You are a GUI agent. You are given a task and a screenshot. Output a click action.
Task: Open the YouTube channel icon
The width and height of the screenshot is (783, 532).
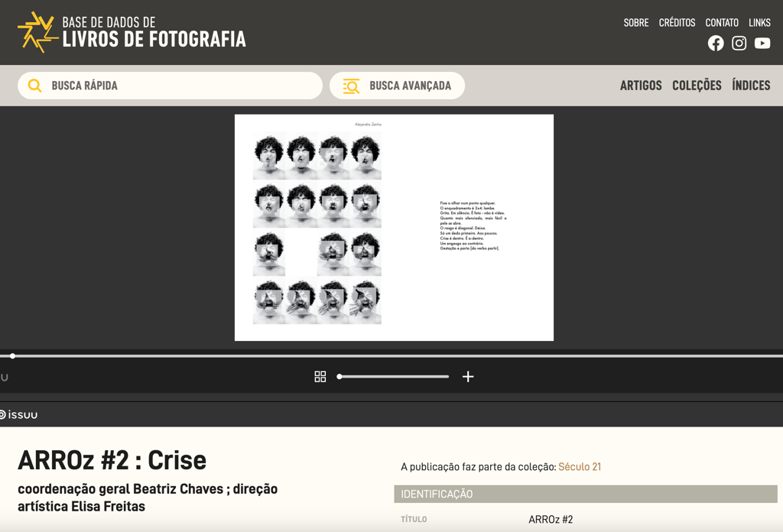762,44
